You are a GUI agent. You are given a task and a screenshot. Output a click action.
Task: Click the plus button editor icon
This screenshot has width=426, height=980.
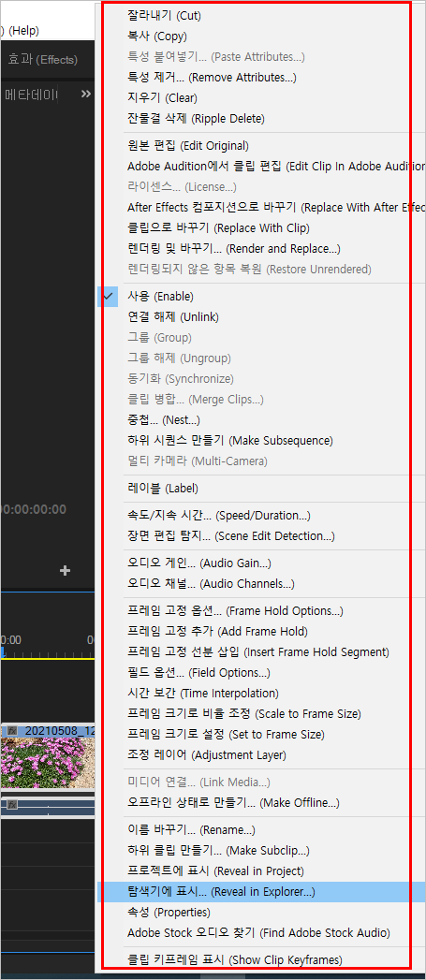[65, 571]
